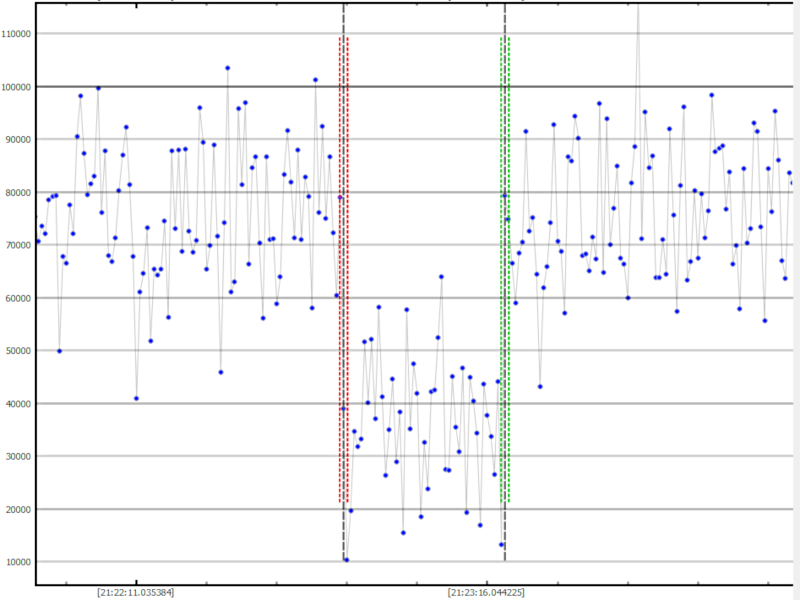Click the 20000 y-axis label
This screenshot has width=800, height=600.
[19, 509]
